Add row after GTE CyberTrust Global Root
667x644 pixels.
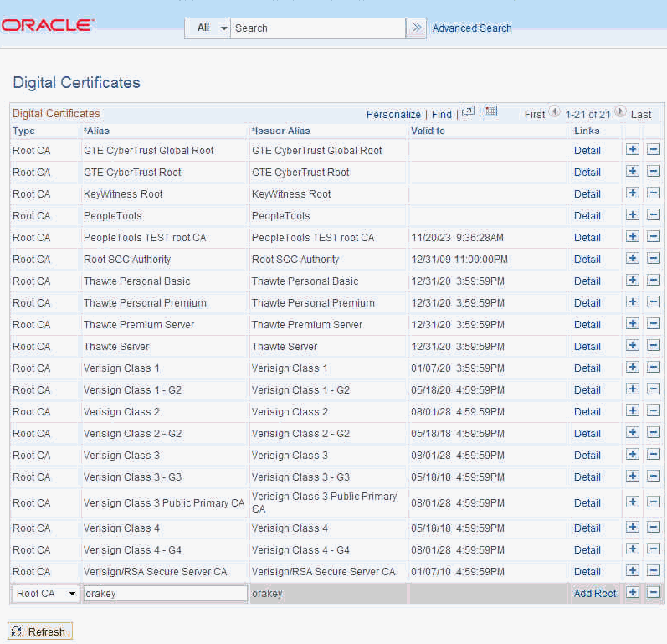[633, 150]
